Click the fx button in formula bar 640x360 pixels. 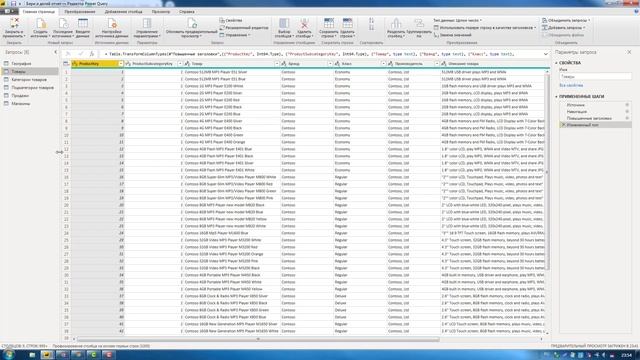(x=91, y=54)
